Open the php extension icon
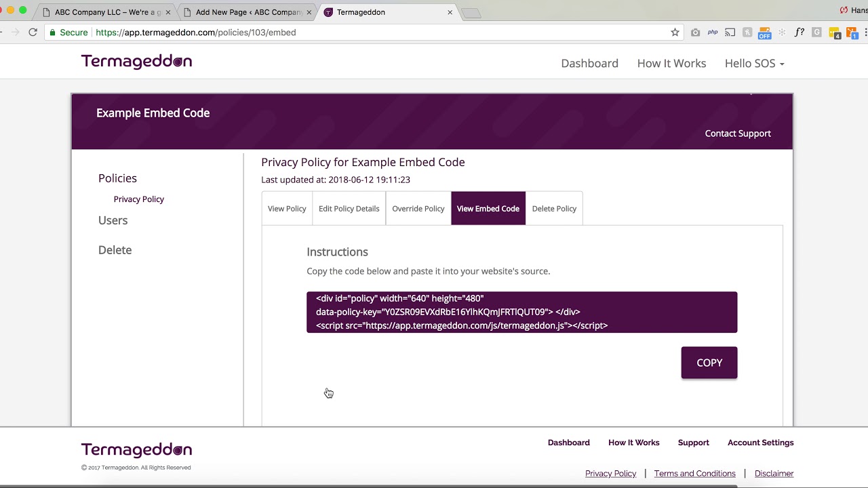Viewport: 868px width, 488px height. coord(713,32)
